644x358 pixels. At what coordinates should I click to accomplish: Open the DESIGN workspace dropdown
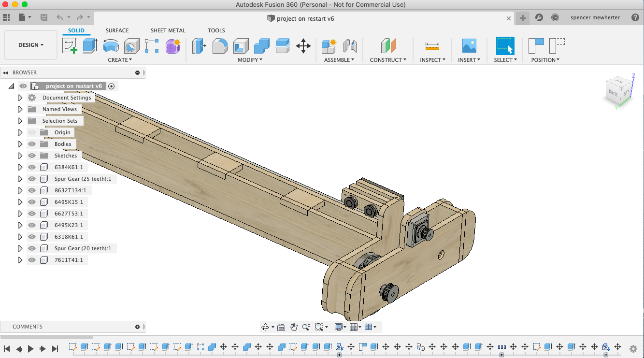click(31, 45)
